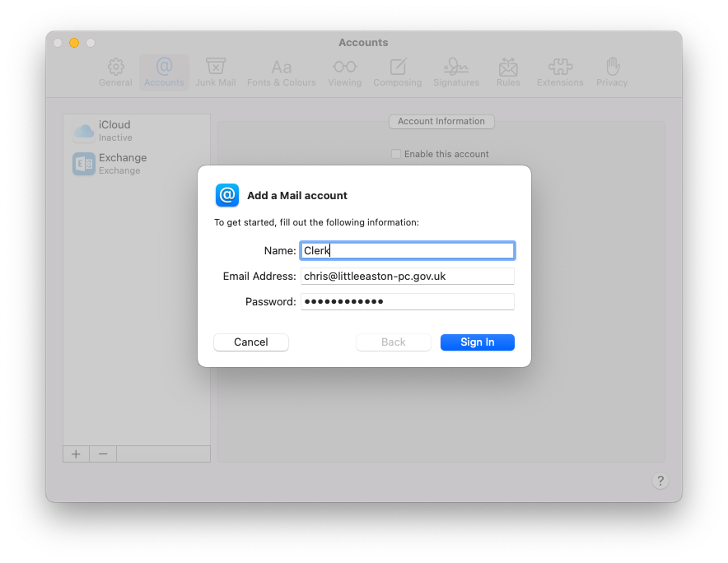Click the yellow minimize window button
The height and width of the screenshot is (563, 728).
click(x=74, y=43)
